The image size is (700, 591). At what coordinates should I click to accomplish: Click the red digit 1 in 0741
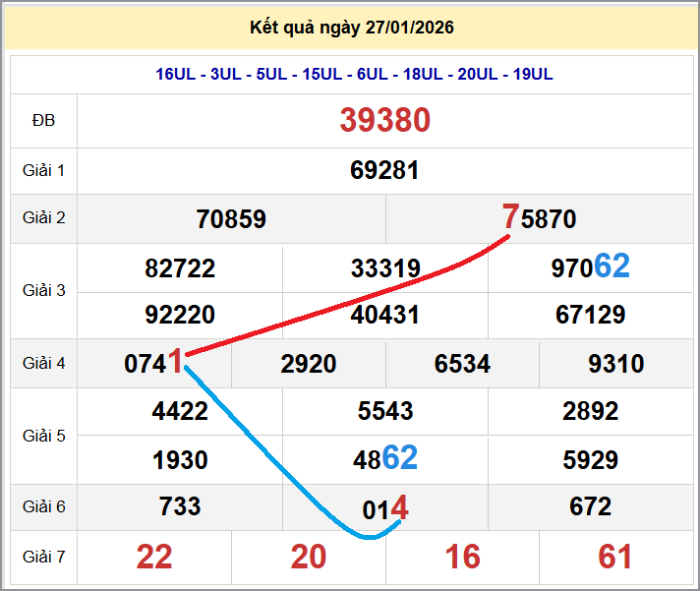click(x=175, y=362)
